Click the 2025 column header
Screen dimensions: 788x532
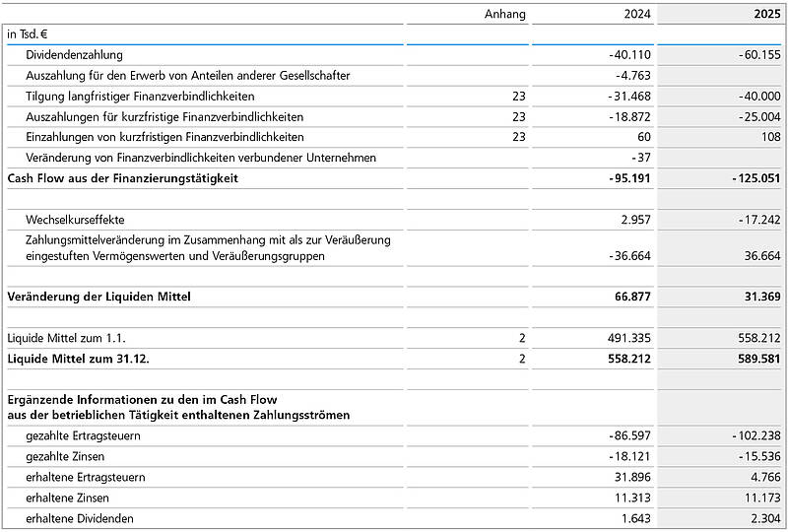click(x=764, y=14)
